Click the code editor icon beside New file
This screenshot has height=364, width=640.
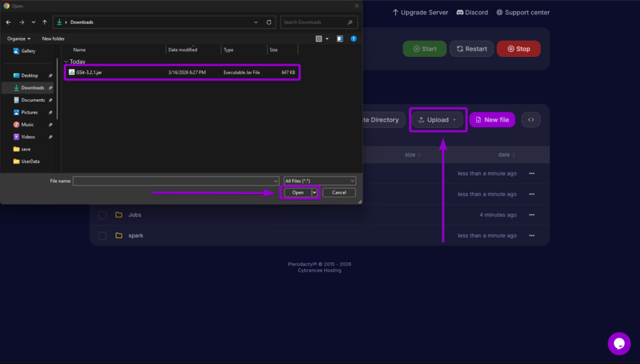click(530, 119)
